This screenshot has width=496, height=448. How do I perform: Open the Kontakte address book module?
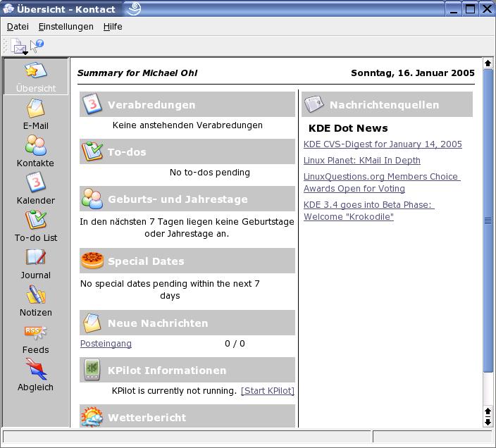pyautogui.click(x=36, y=151)
